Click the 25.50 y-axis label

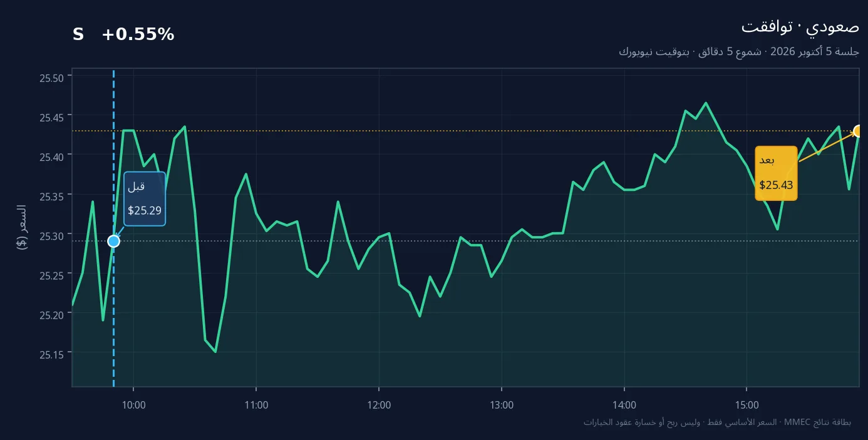[x=52, y=78]
